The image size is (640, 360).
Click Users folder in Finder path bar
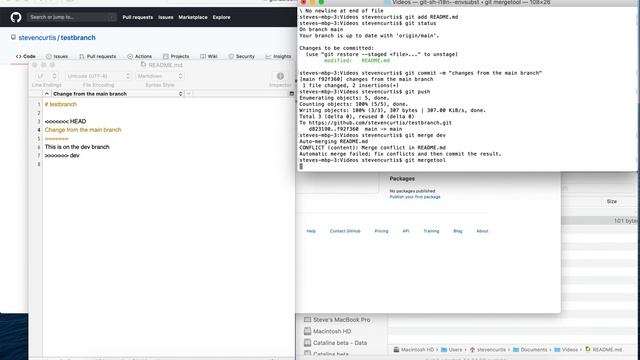coord(451,350)
